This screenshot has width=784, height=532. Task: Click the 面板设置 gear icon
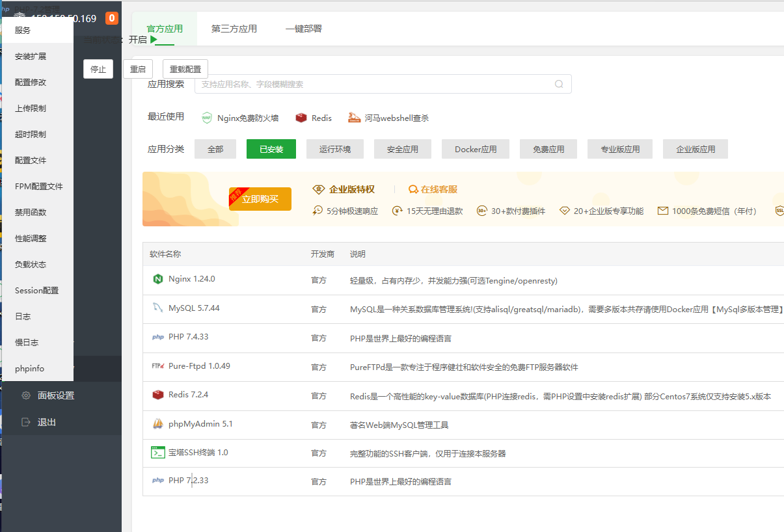coord(26,395)
